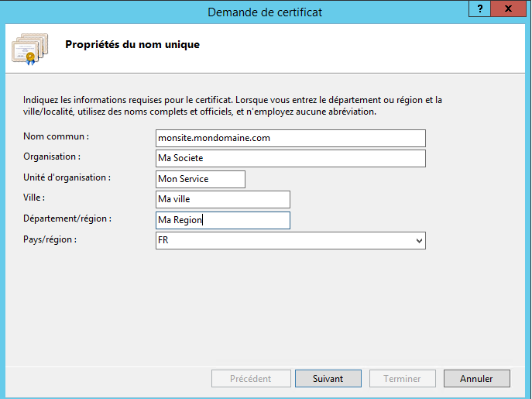Place cursor in Département/région field
Image resolution: width=532 pixels, height=399 pixels.
click(x=222, y=220)
